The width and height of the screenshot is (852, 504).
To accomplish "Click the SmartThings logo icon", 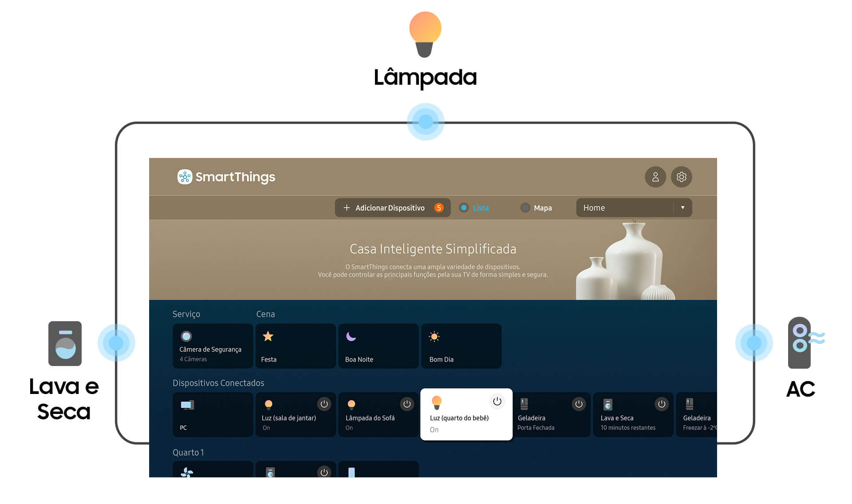I will click(x=185, y=177).
